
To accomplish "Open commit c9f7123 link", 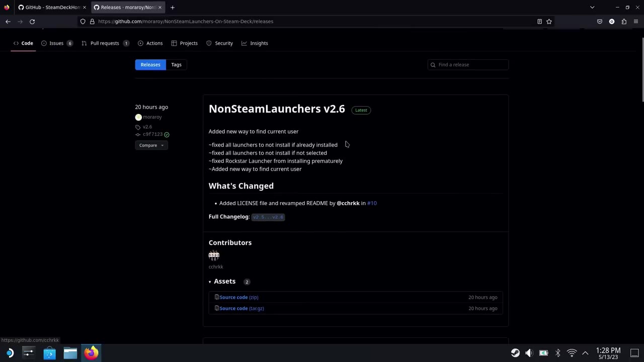I will point(152,135).
